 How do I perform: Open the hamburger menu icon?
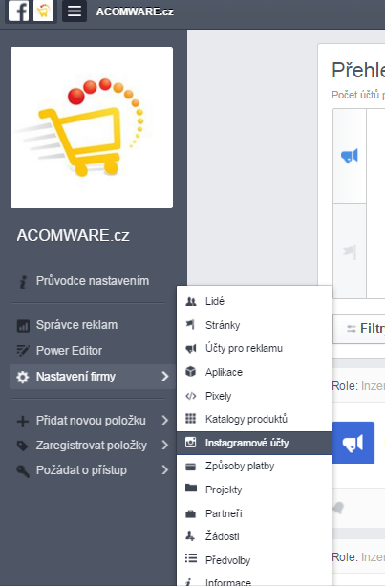tap(75, 11)
